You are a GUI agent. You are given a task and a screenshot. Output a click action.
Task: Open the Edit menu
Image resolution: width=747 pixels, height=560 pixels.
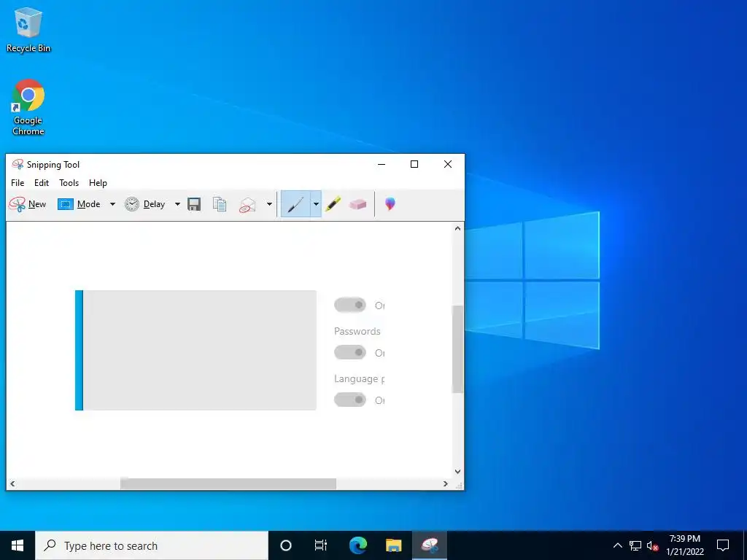[x=42, y=183]
